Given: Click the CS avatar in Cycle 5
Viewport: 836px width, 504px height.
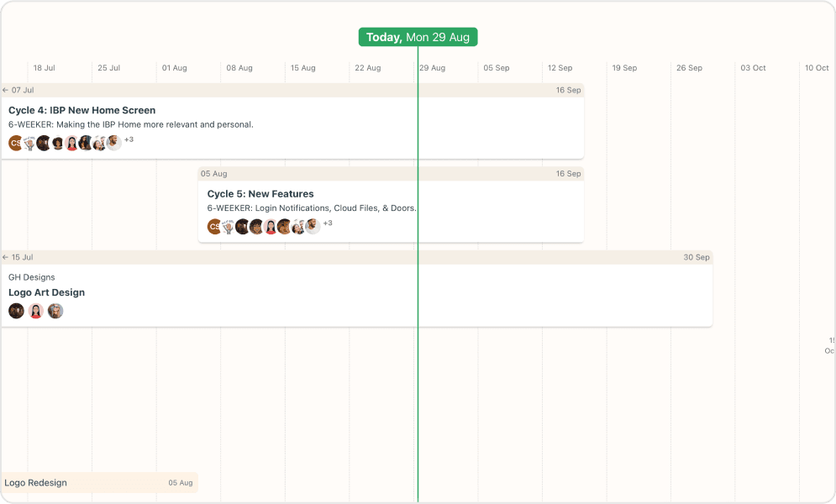Looking at the screenshot, I should tap(213, 227).
